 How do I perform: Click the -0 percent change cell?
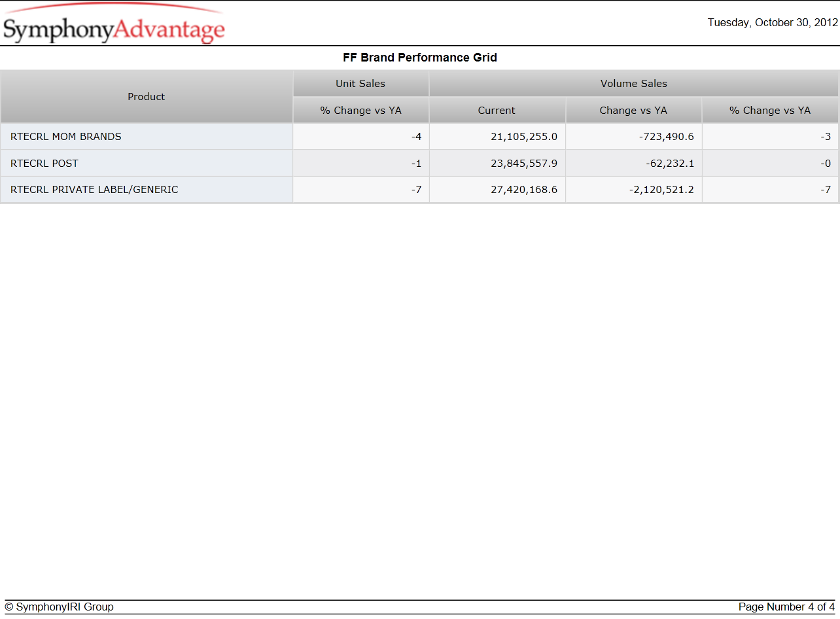770,164
